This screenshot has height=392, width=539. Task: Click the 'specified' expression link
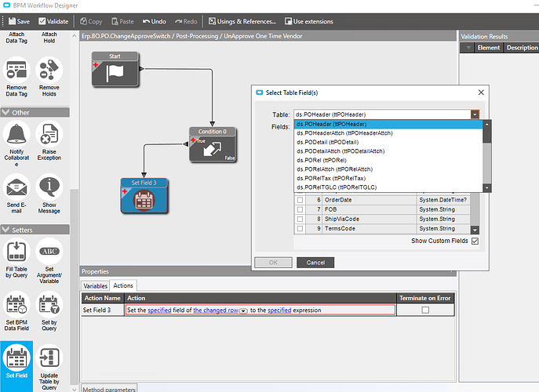(279, 310)
